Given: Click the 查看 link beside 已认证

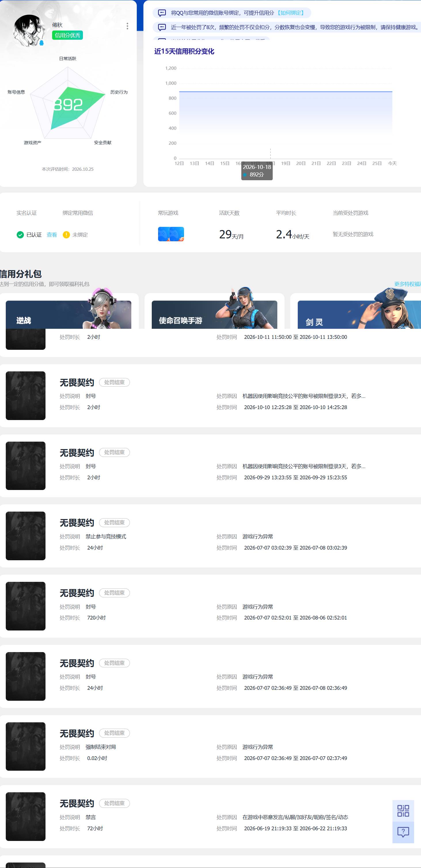Looking at the screenshot, I should coord(52,235).
